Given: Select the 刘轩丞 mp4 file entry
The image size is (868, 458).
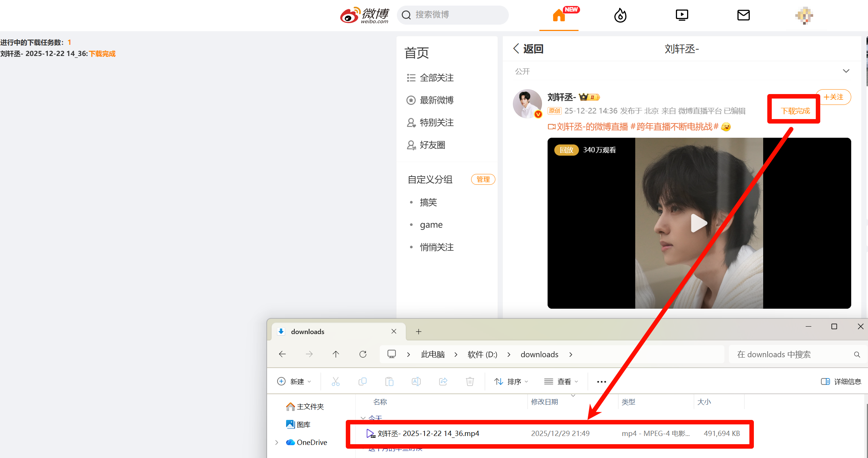Looking at the screenshot, I should [x=428, y=433].
